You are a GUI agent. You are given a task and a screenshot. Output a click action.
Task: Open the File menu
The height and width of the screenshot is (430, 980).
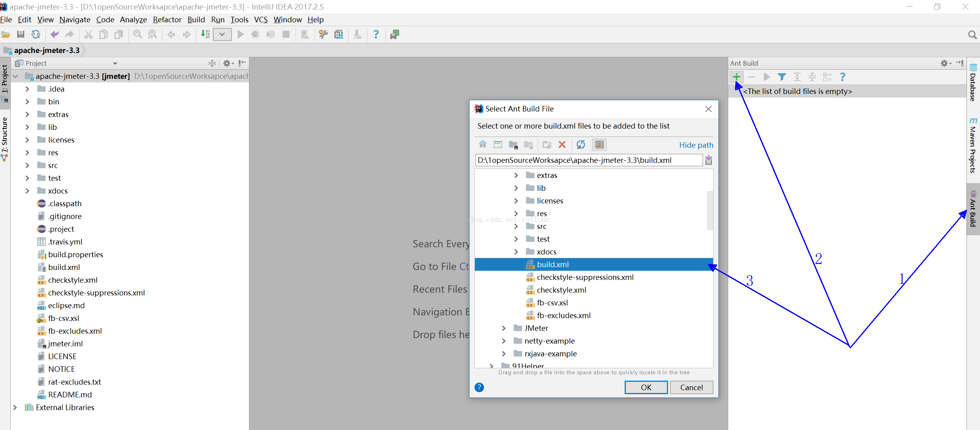6,20
